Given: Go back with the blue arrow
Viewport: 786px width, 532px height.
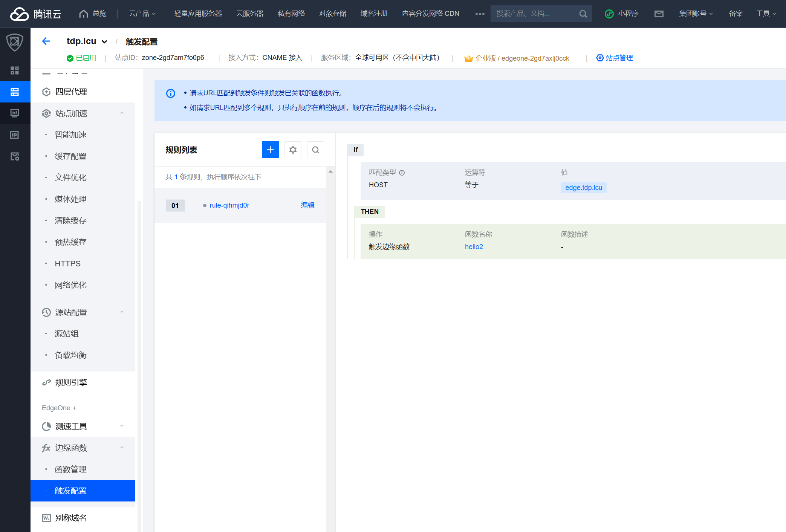Looking at the screenshot, I should click(x=46, y=41).
